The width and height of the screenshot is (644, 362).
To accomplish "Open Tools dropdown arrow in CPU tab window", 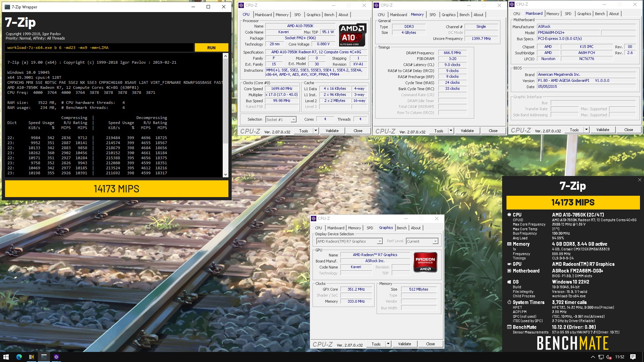I will tap(316, 131).
